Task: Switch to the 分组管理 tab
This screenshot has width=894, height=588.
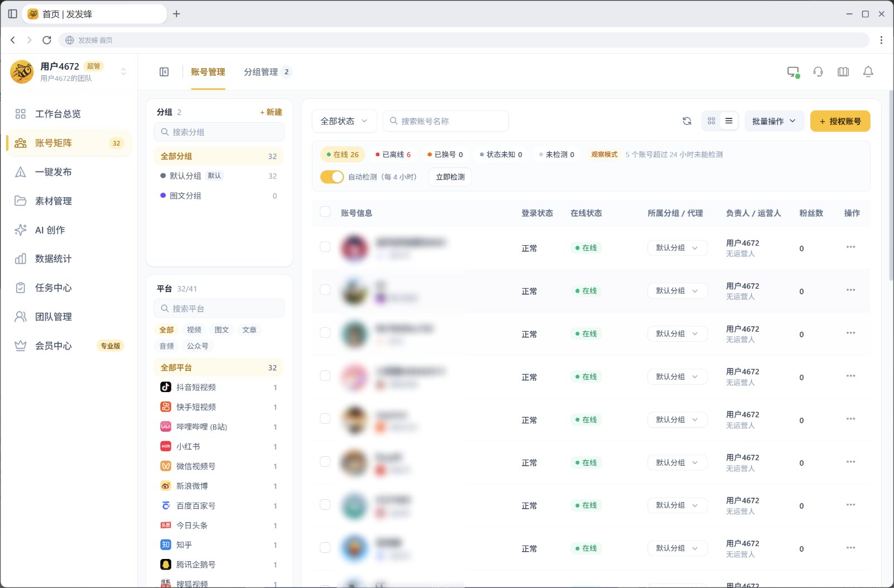Action: (x=267, y=72)
